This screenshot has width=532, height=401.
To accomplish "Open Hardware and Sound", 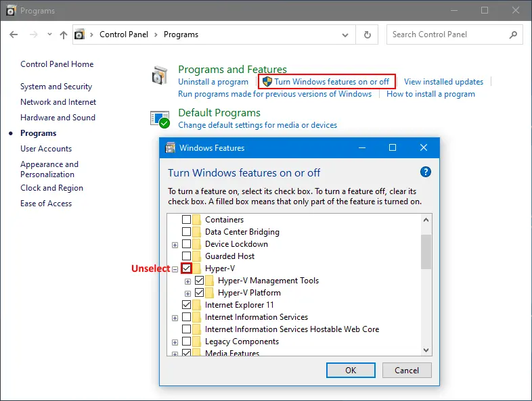I will tap(58, 118).
